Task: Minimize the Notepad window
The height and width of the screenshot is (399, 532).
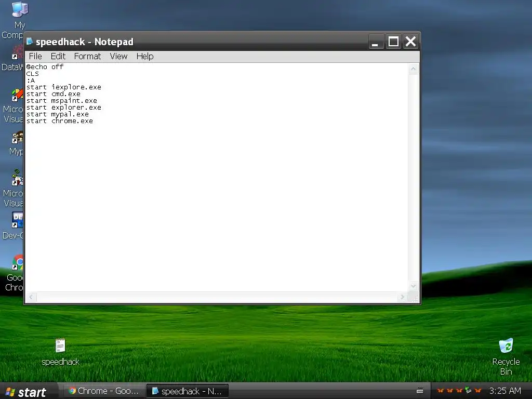Action: [x=376, y=42]
